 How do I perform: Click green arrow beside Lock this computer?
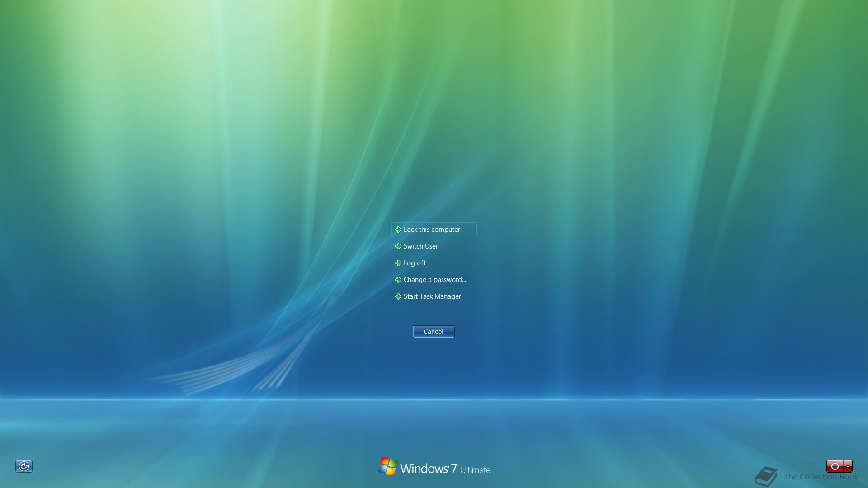click(398, 230)
